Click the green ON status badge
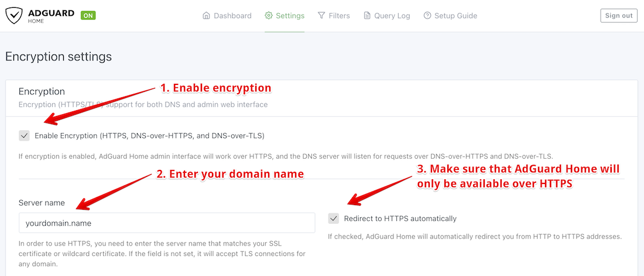 pos(88,16)
